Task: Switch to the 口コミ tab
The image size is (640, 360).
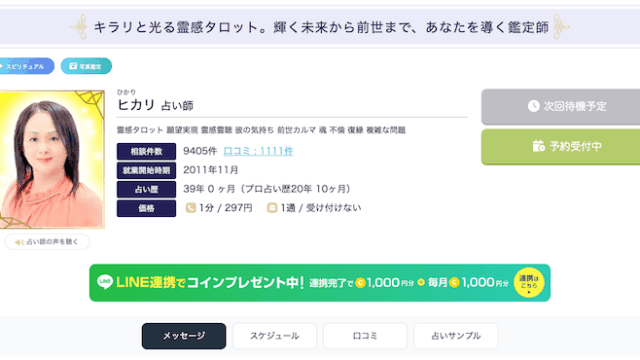Action: (365, 336)
